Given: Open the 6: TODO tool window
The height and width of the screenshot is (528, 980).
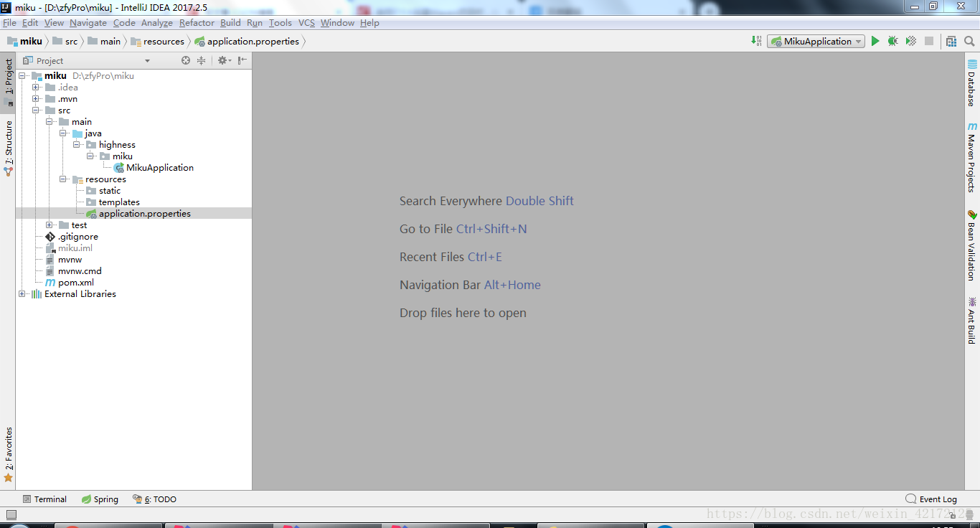Looking at the screenshot, I should tap(154, 499).
